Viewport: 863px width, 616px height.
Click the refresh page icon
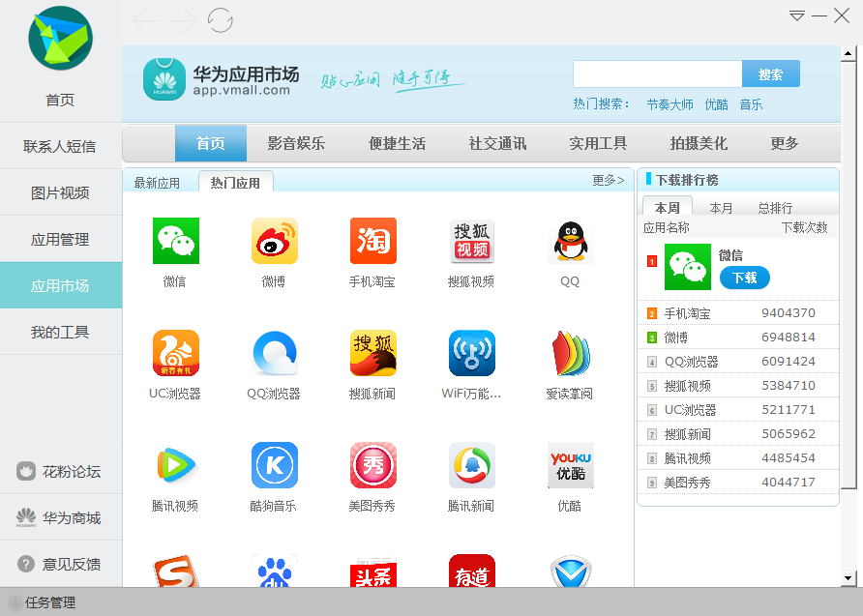[x=221, y=20]
